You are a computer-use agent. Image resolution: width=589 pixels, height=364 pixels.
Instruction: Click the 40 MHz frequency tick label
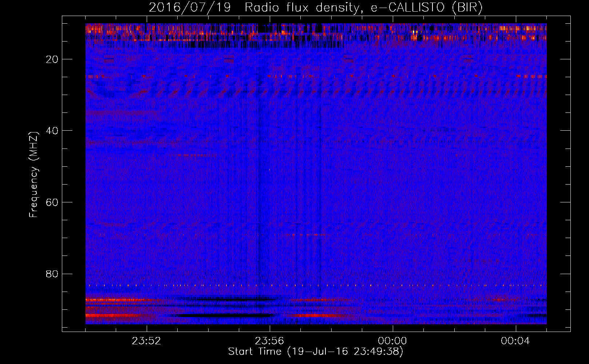pos(52,131)
